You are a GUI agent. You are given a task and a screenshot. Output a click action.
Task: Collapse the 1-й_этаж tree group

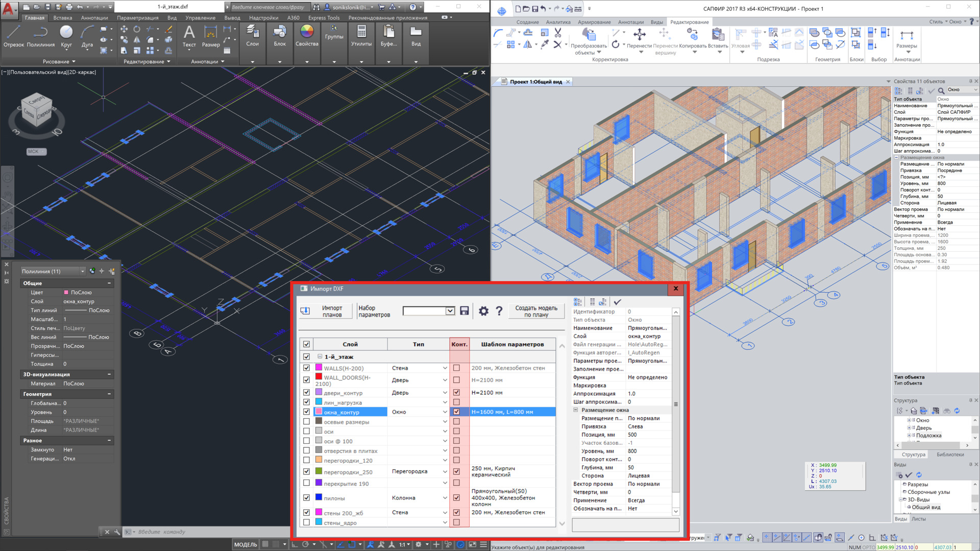coord(320,357)
